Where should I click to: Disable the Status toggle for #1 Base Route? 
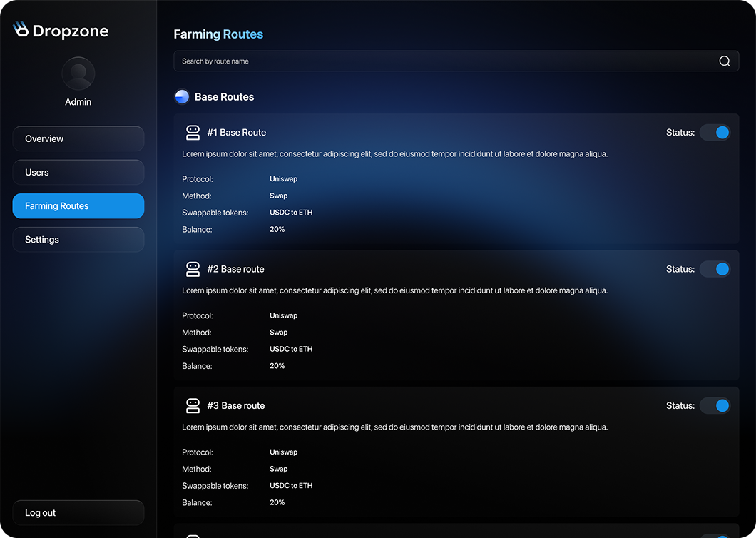point(715,132)
